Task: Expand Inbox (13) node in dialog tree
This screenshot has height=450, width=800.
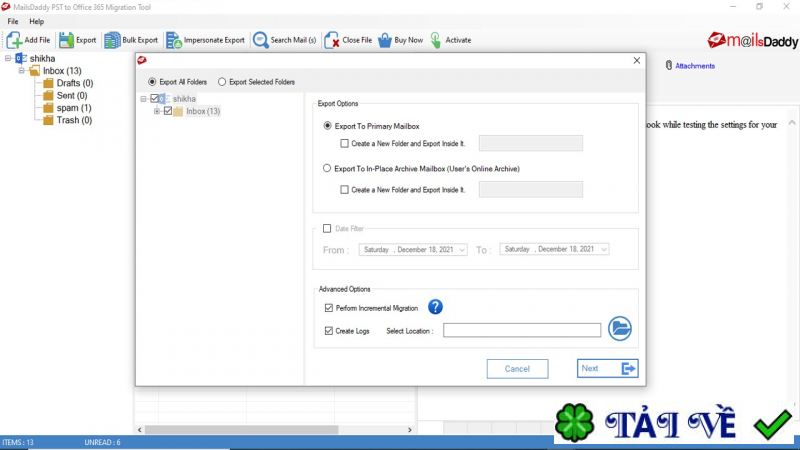Action: pyautogui.click(x=157, y=111)
